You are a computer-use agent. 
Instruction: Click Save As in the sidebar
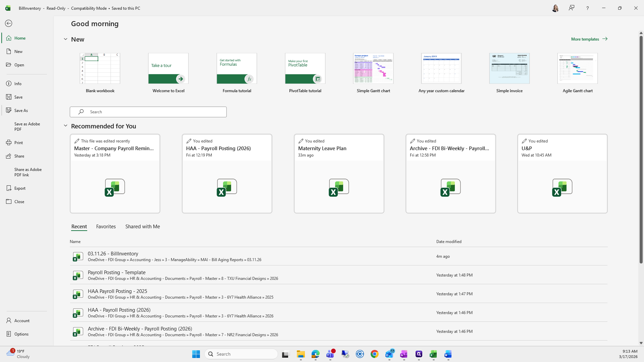pyautogui.click(x=21, y=110)
